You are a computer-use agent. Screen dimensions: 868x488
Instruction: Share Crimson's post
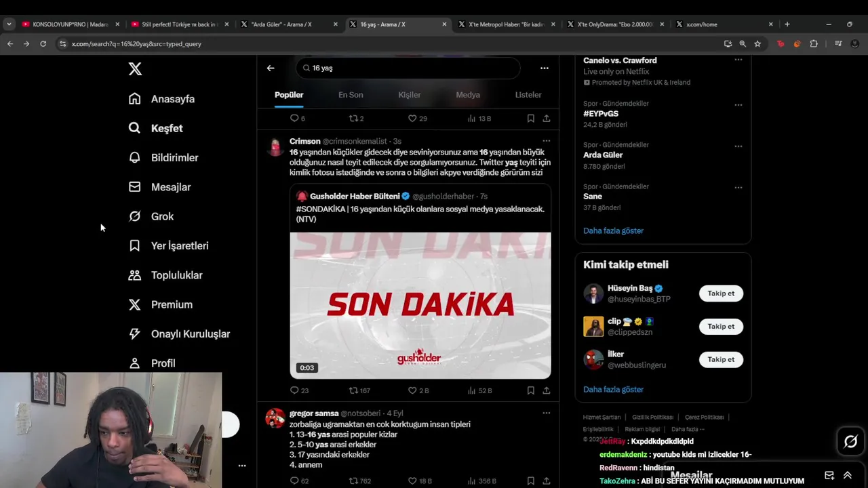546,390
